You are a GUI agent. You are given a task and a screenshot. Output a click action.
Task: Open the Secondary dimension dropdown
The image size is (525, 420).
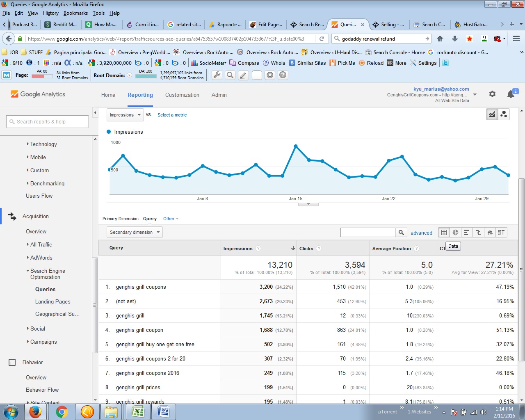coord(135,232)
